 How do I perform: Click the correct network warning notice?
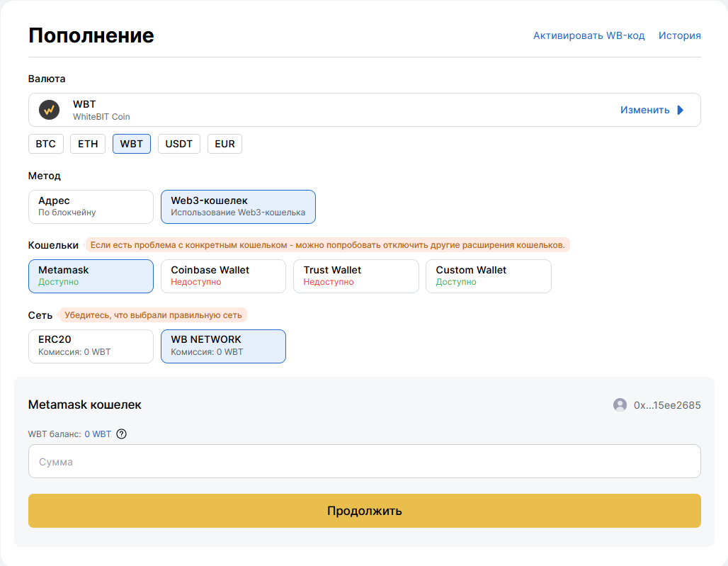pyautogui.click(x=153, y=315)
